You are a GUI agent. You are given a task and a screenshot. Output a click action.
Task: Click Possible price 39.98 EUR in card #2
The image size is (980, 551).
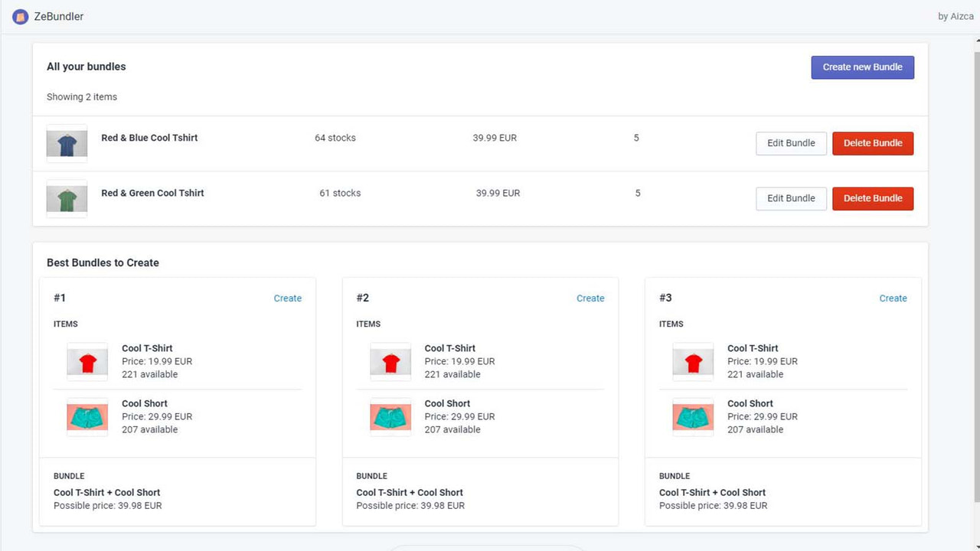click(x=410, y=506)
